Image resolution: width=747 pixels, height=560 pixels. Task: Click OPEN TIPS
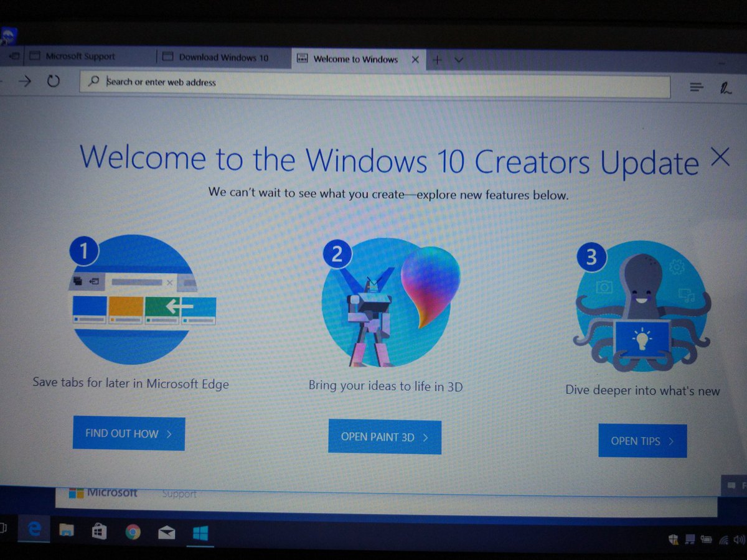coord(642,441)
